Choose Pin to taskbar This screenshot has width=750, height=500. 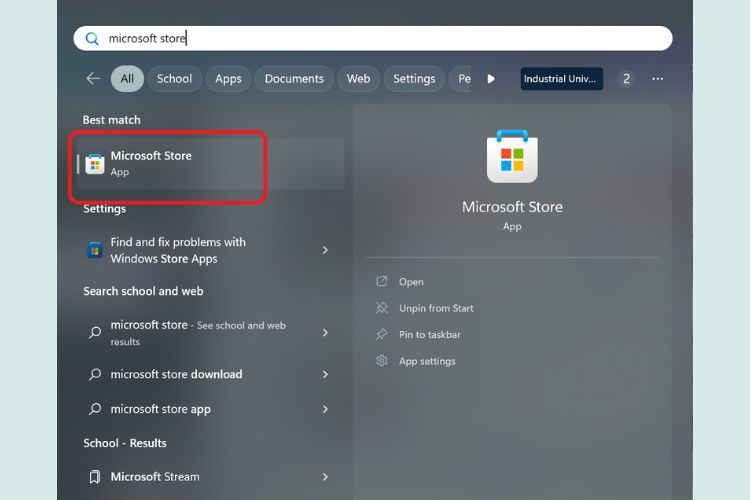[x=430, y=334]
